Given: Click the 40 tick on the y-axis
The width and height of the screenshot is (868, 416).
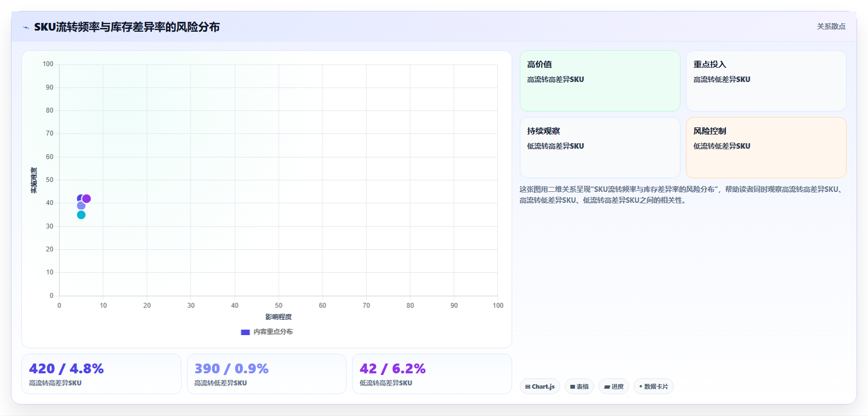Looking at the screenshot, I should pos(50,203).
